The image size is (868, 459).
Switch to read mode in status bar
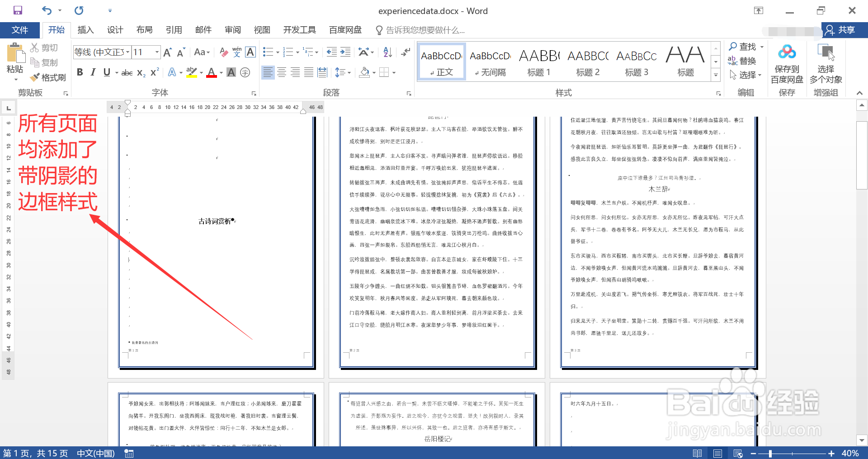pyautogui.click(x=698, y=453)
